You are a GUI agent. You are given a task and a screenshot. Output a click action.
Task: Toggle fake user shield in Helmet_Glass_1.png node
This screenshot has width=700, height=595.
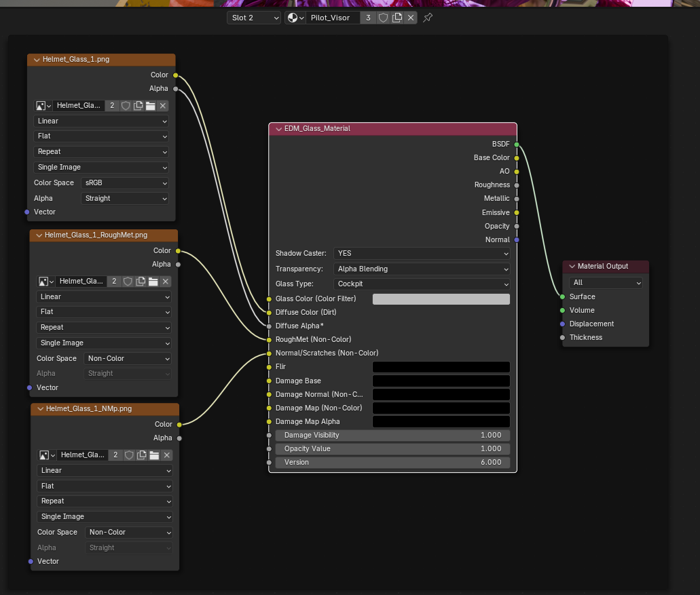coord(126,106)
